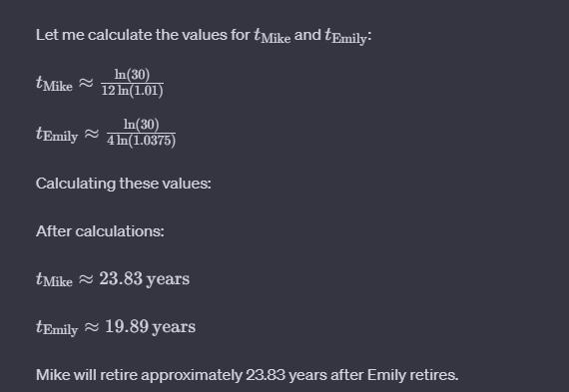
Task: Click the t_Emily label beside the 4 ln(1.0375) fraction
Action: [x=57, y=135]
